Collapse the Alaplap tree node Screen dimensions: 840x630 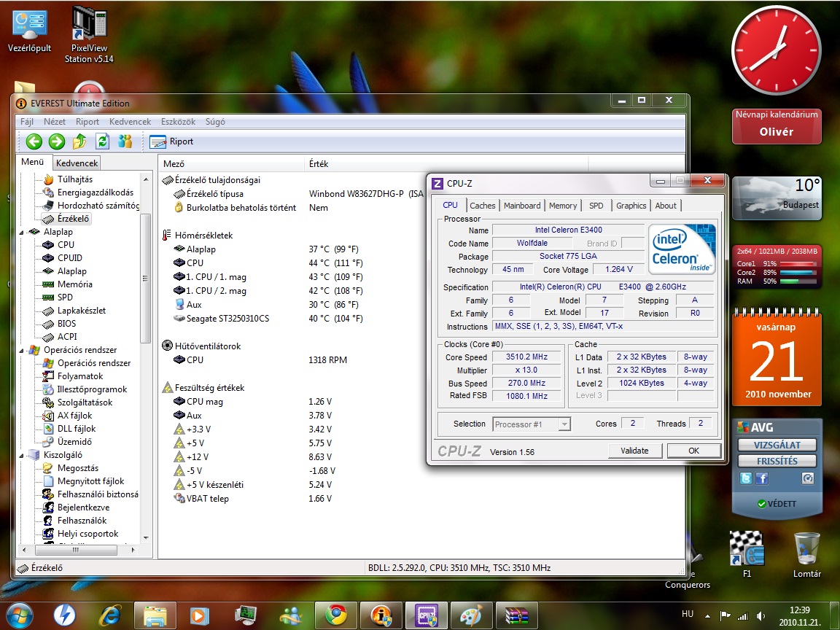pyautogui.click(x=22, y=233)
